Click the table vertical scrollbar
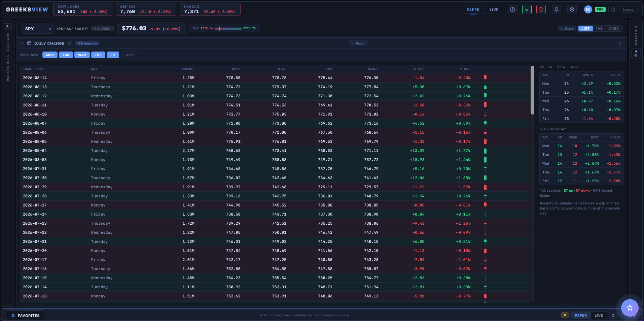 pos(532,90)
